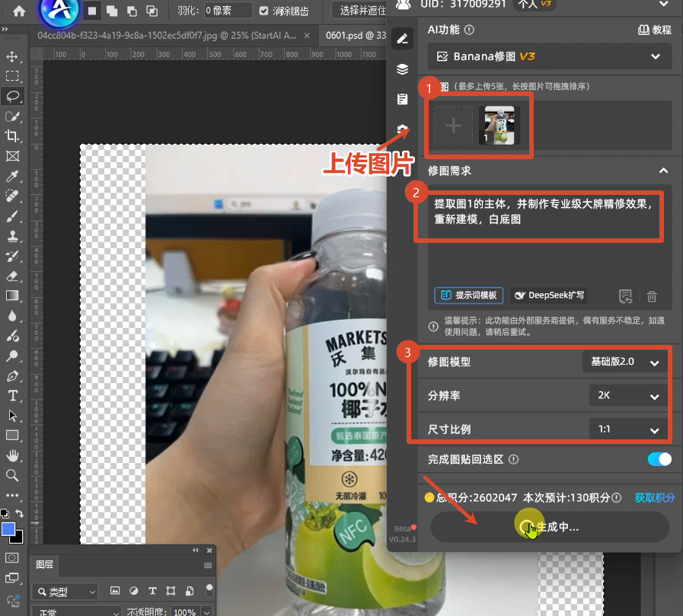Select the Lasso tool
Viewport: 683px width, 616px height.
[x=12, y=96]
